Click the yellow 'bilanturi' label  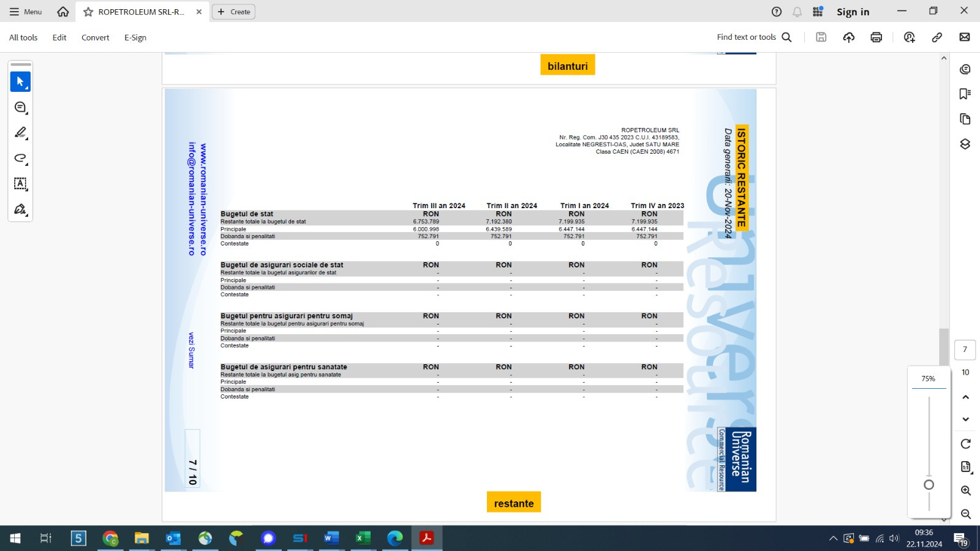pyautogui.click(x=568, y=66)
